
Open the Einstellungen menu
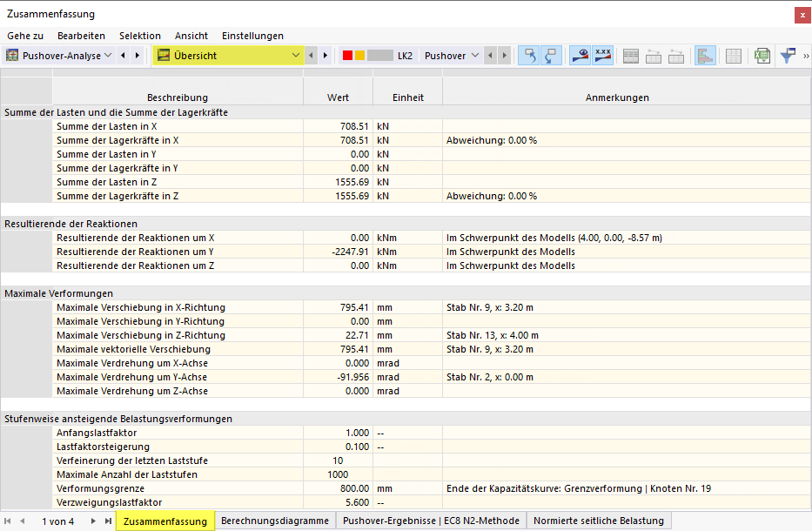[252, 36]
